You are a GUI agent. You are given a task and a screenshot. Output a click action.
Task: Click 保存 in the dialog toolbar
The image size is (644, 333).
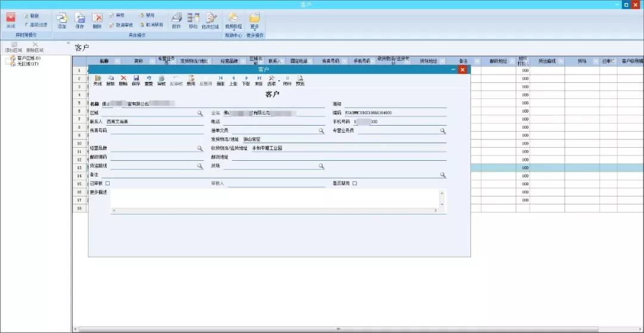pos(136,80)
